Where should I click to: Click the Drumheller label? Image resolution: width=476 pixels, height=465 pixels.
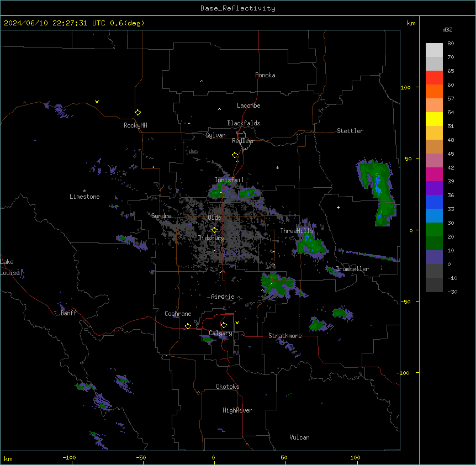tap(352, 269)
